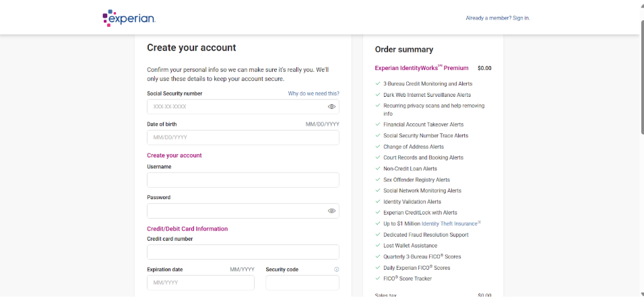
Task: Open the Why do we need this? link
Action: (314, 94)
